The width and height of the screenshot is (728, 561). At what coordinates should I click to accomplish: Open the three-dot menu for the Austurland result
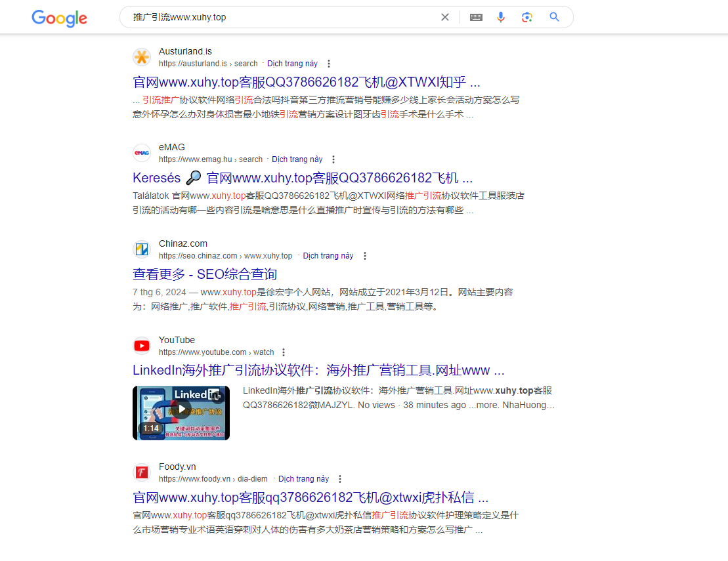[328, 63]
